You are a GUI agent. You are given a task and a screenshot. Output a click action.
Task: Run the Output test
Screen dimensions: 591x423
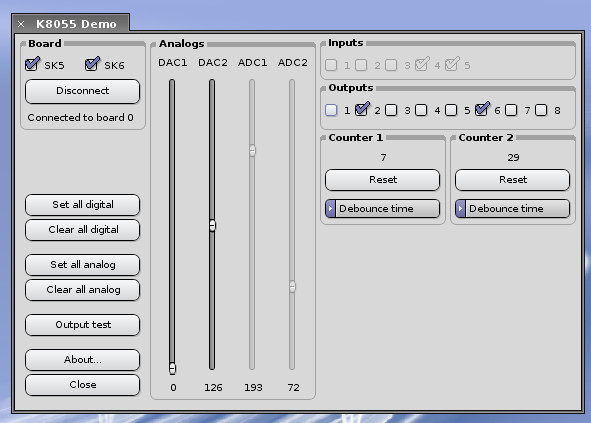click(83, 325)
